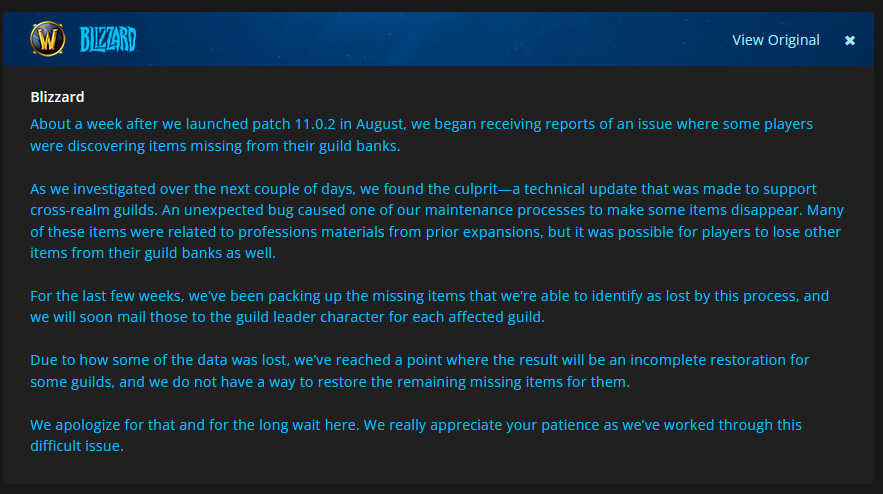Click the paragraph starting "For the last few weeks"

[429, 306]
